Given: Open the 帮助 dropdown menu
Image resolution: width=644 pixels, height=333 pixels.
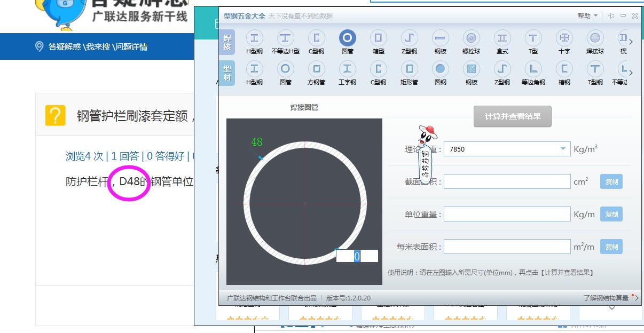Looking at the screenshot, I should coord(587,16).
